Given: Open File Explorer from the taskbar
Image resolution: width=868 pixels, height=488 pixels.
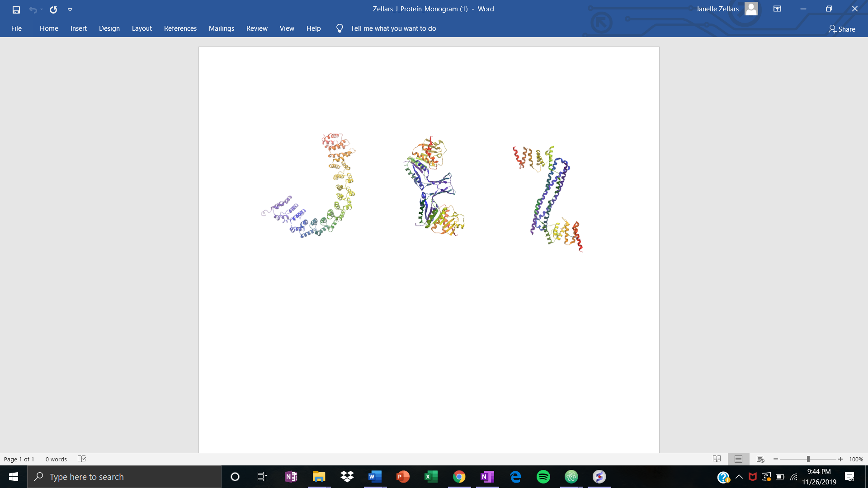Looking at the screenshot, I should [319, 477].
